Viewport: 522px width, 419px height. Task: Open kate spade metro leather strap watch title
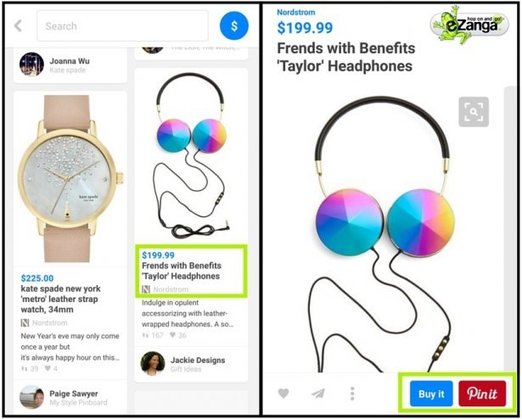pos(61,299)
